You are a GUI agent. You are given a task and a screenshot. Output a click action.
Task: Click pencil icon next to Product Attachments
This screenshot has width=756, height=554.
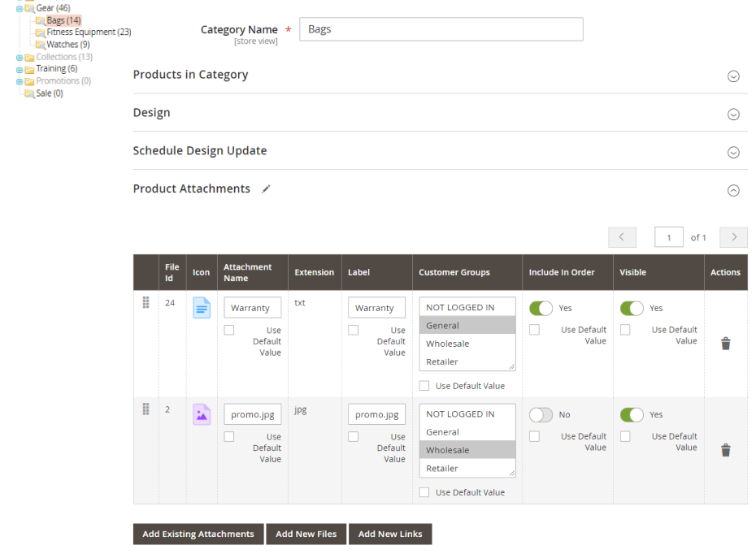266,189
